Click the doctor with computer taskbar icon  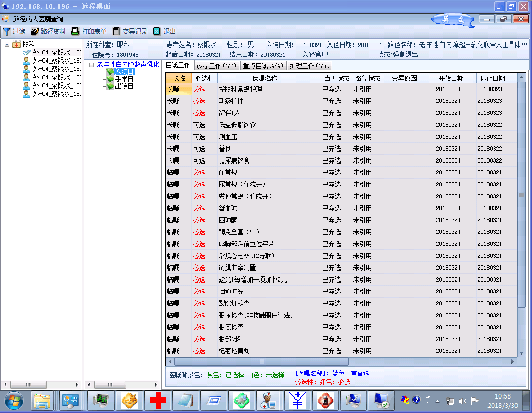[269, 401]
